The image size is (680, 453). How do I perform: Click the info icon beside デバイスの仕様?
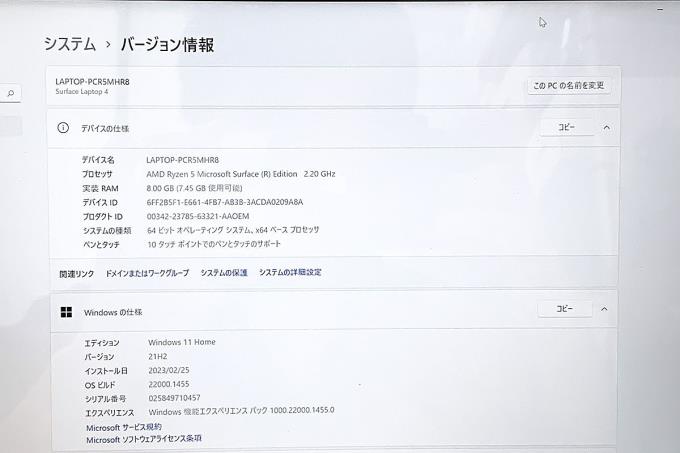click(x=63, y=127)
